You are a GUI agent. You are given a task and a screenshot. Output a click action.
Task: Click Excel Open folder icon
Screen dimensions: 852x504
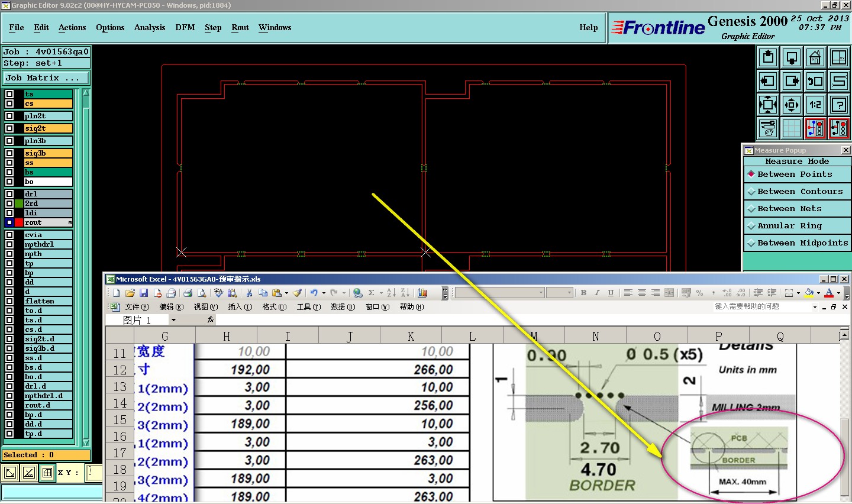pos(130,293)
